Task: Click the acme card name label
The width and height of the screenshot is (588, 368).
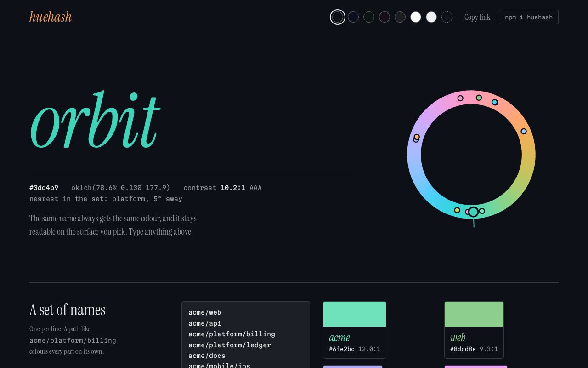Action: [x=339, y=338]
